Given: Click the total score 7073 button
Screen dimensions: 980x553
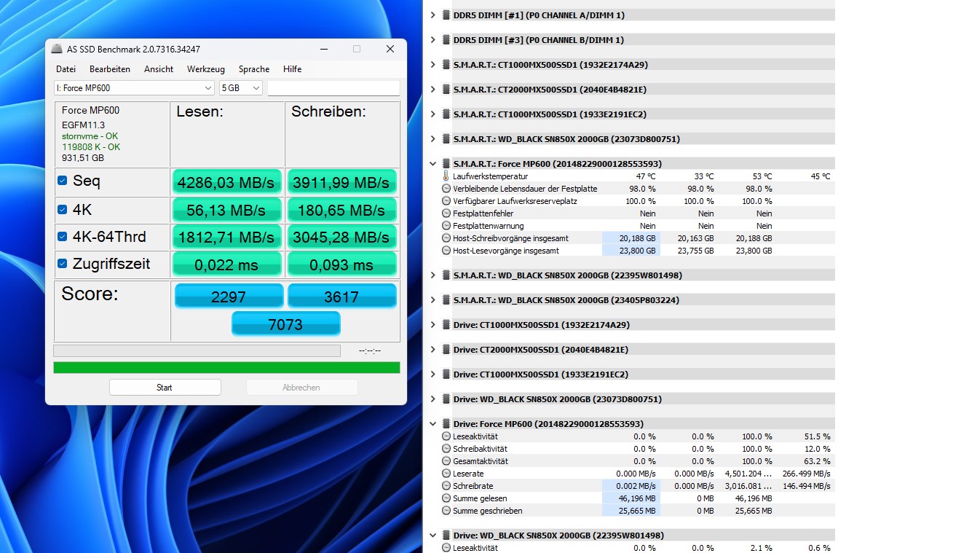Looking at the screenshot, I should click(x=285, y=323).
